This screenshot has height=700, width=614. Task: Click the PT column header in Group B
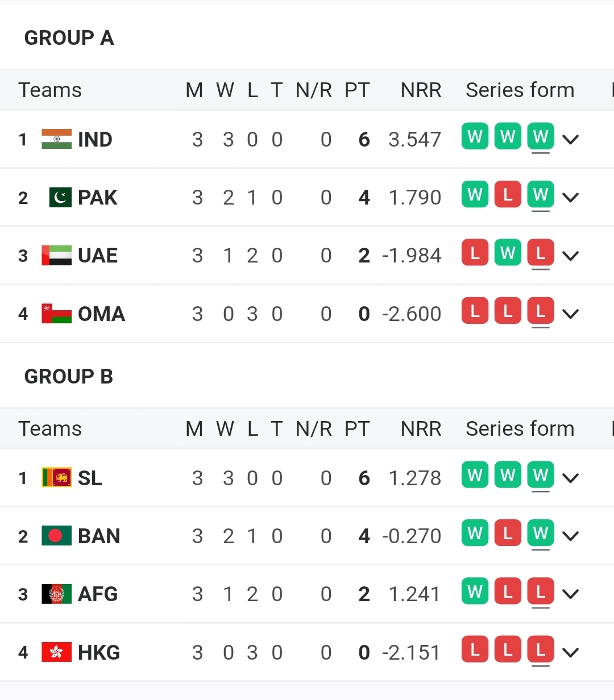point(357,429)
